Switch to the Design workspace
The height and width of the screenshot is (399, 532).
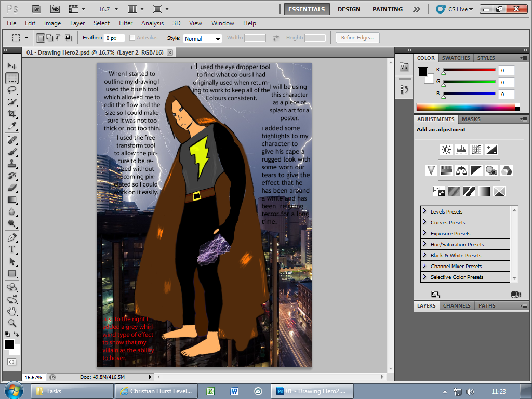point(349,9)
